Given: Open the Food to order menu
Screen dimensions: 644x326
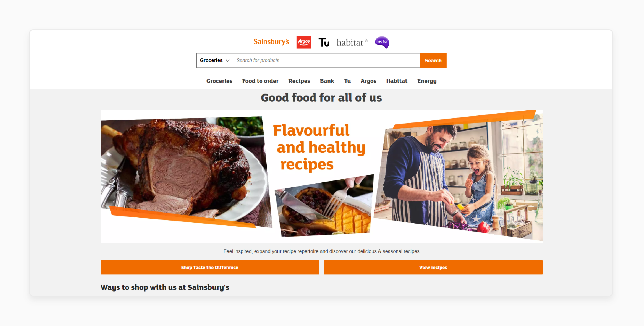Looking at the screenshot, I should tap(261, 81).
